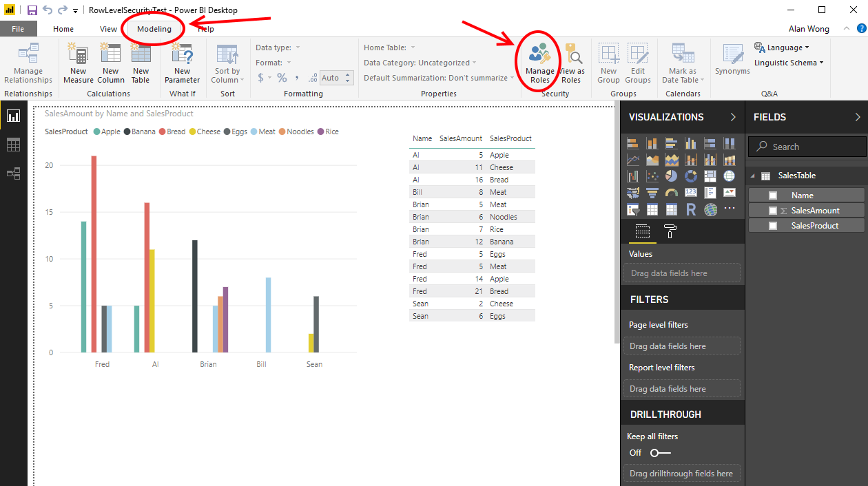
Task: Click the percent format button
Action: click(282, 78)
